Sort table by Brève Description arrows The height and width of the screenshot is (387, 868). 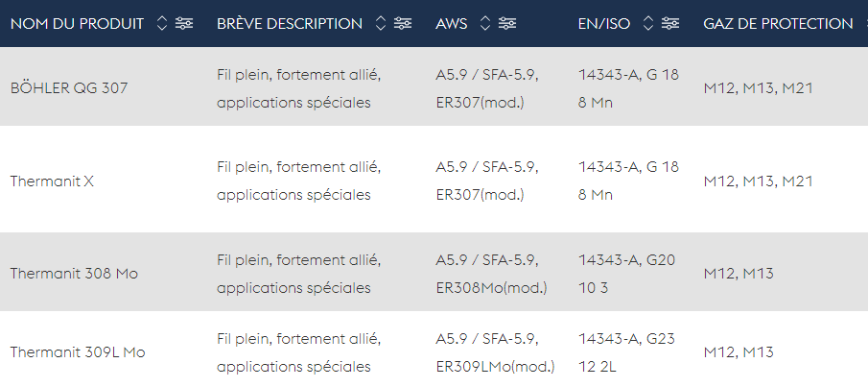pos(381,23)
